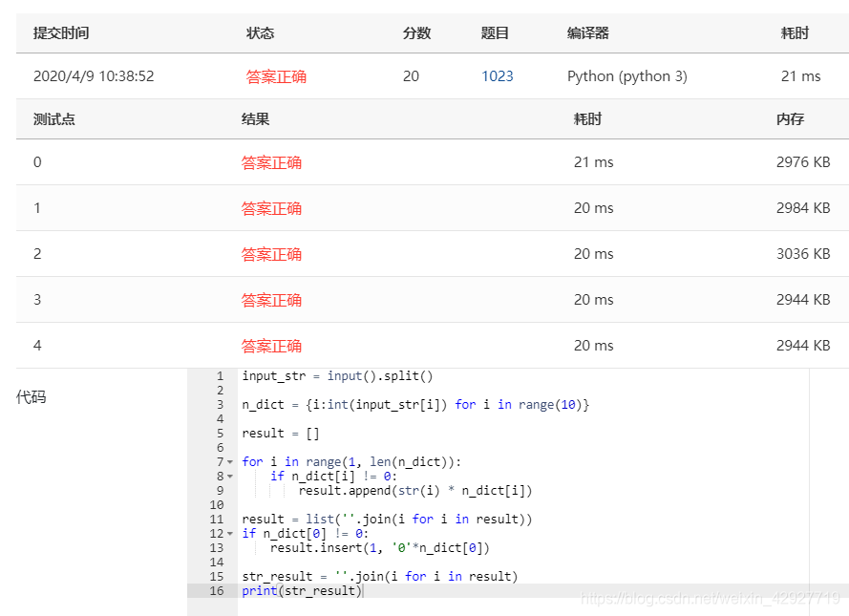Click memory value 3036 KB

click(x=803, y=254)
